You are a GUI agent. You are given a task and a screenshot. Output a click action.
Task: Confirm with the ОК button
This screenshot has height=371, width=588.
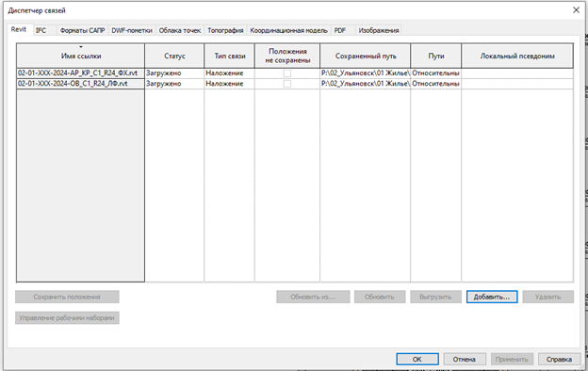point(417,359)
